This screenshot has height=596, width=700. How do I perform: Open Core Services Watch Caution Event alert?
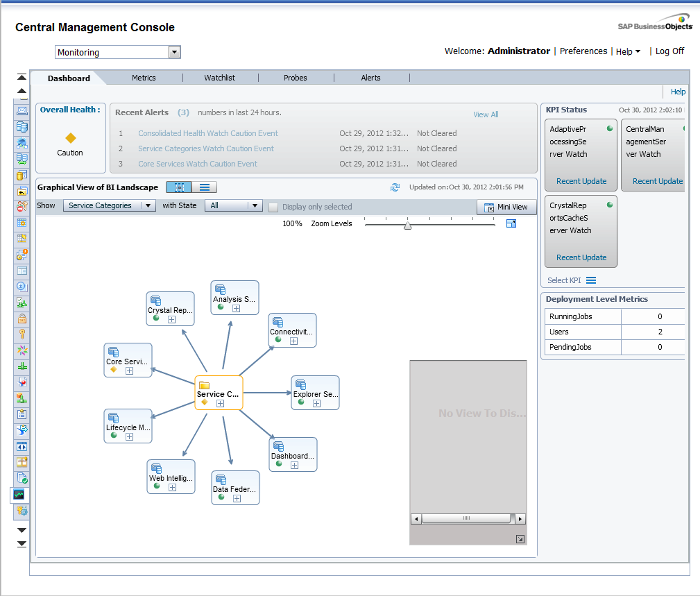point(197,164)
